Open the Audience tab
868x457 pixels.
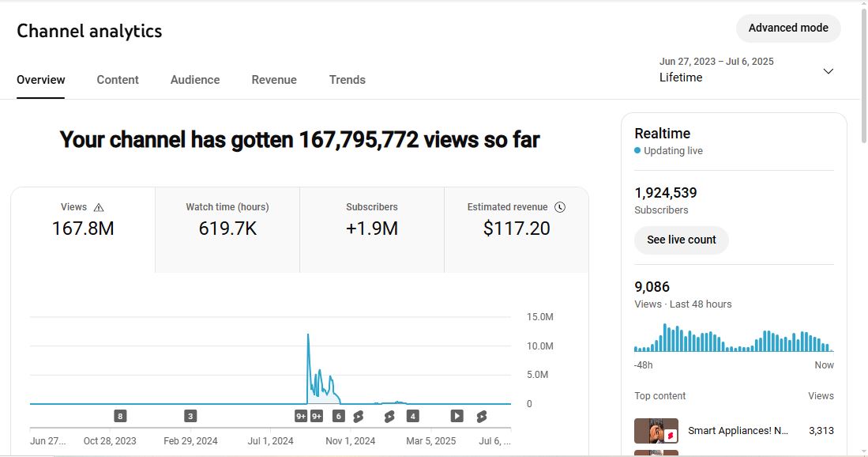tap(195, 80)
